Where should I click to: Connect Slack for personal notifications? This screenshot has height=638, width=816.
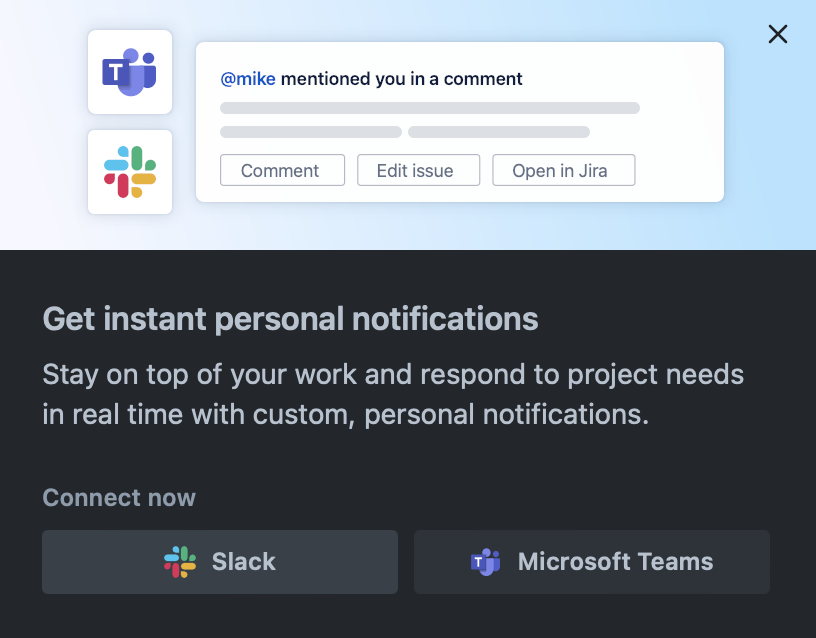(219, 561)
